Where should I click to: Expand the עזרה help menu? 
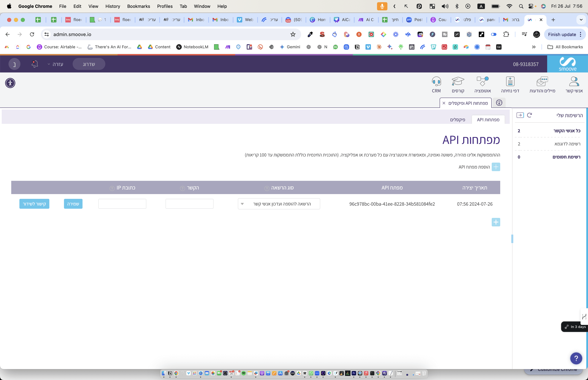(55, 64)
